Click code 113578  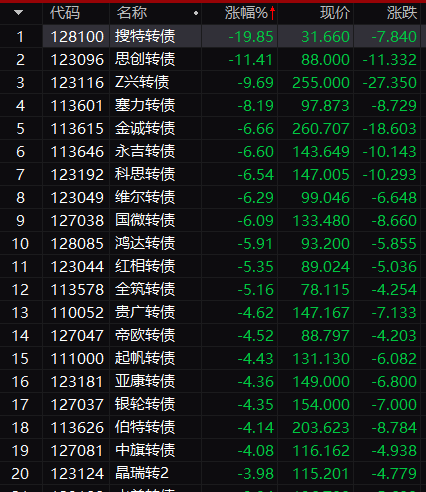point(77,290)
